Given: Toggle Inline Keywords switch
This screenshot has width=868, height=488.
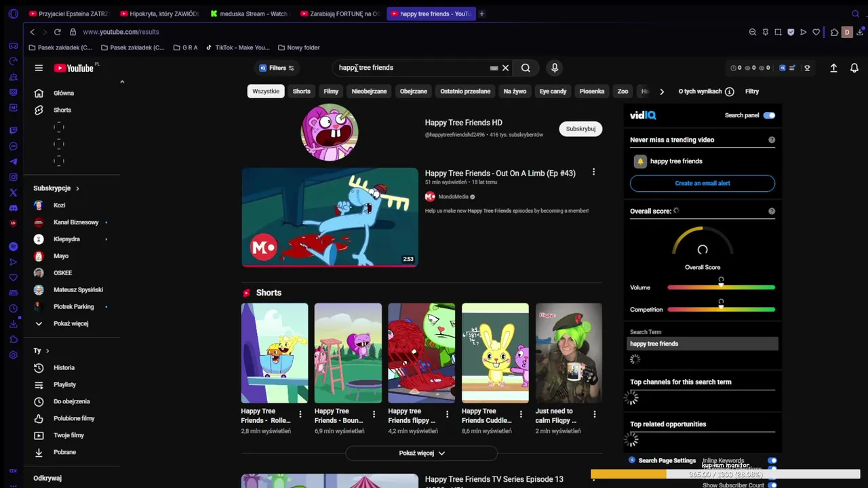Looking at the screenshot, I should (772, 461).
